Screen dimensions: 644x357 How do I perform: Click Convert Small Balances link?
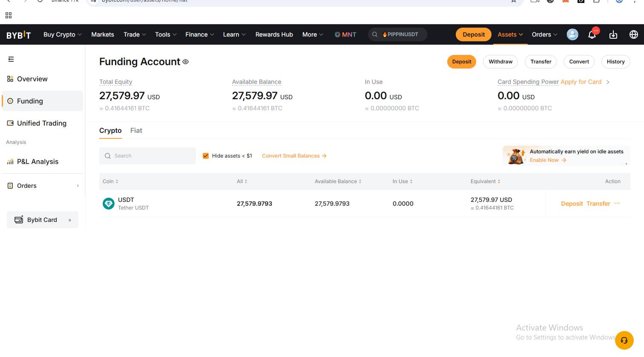pyautogui.click(x=294, y=156)
